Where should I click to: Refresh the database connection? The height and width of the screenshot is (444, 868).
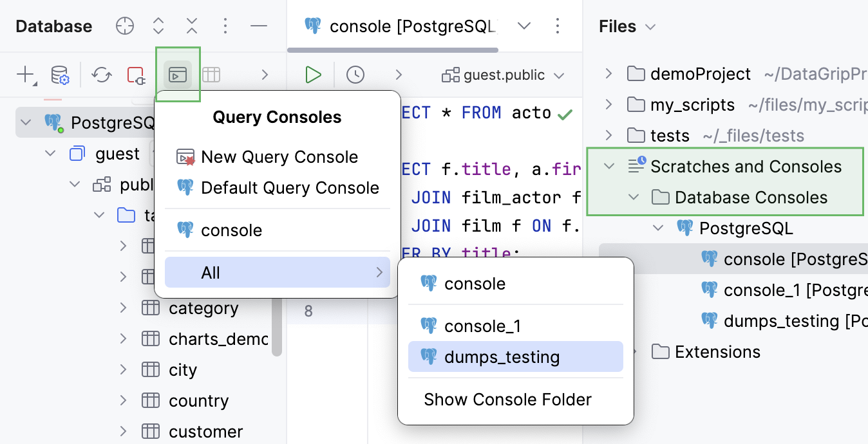[101, 74]
